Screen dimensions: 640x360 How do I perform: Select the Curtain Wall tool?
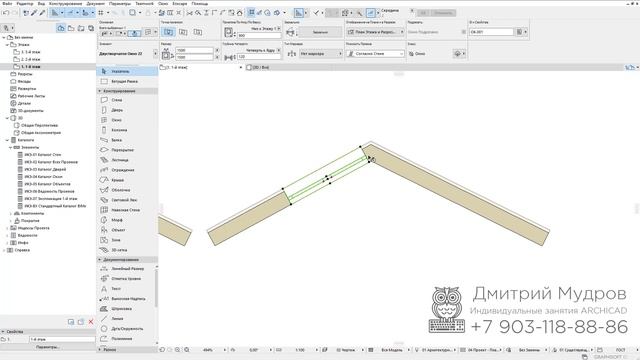pos(127,210)
